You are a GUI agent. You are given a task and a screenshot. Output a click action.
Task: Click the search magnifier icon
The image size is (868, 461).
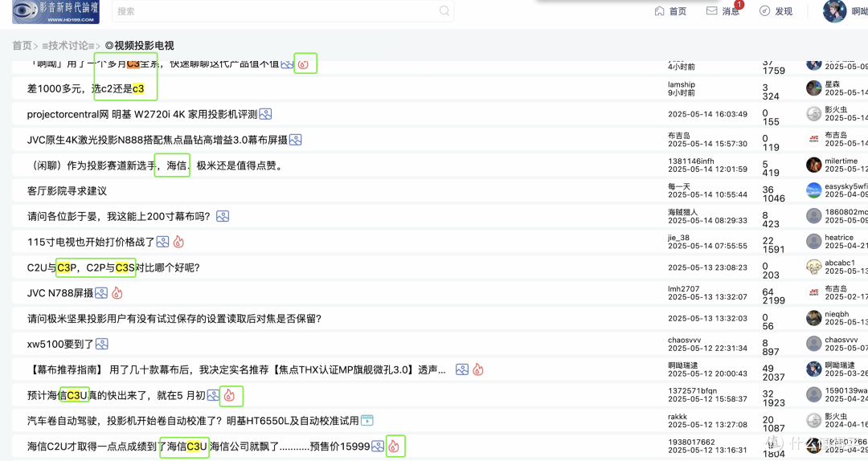444,10
